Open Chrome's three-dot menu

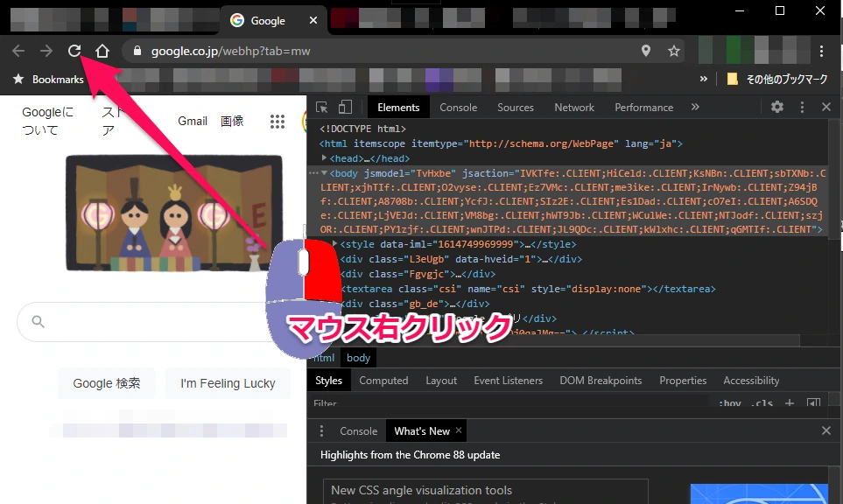pos(821,51)
